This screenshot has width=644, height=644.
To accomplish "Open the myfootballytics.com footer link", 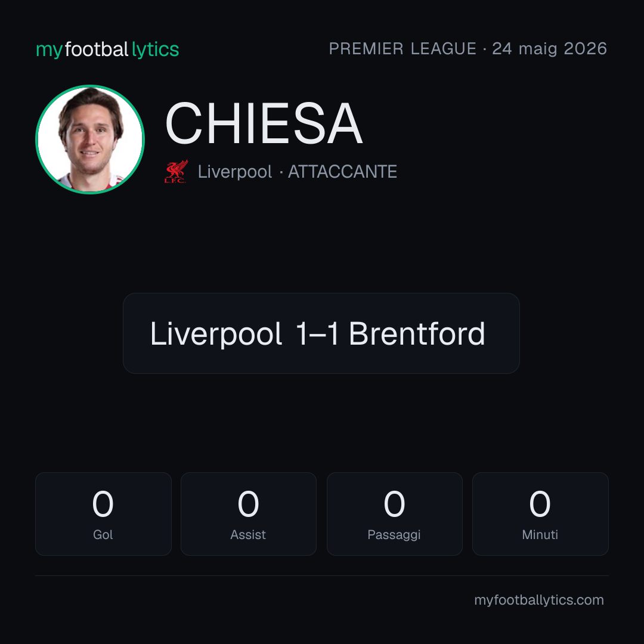I will click(x=539, y=600).
